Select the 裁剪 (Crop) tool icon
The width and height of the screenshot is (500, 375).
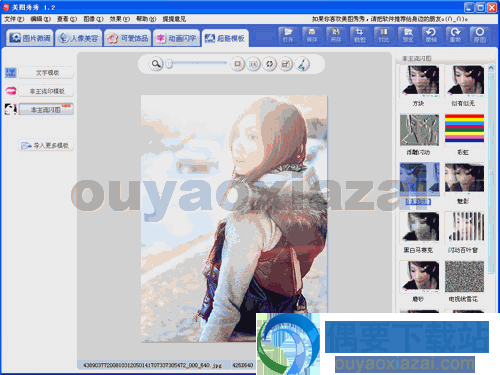pyautogui.click(x=360, y=35)
